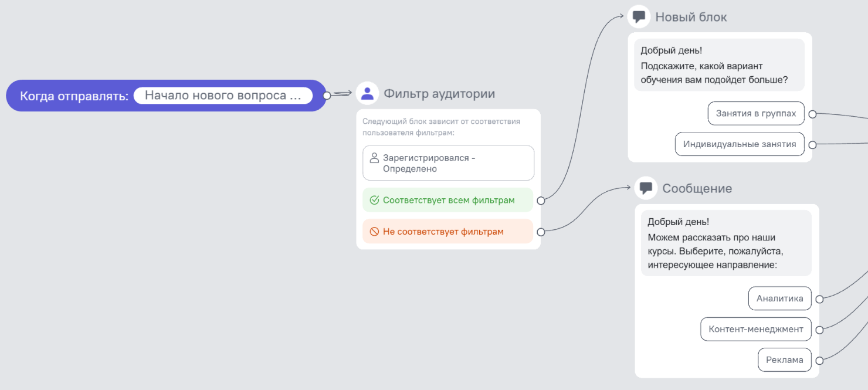This screenshot has width=868, height=390.
Task: Click the Не соответствует фильтрам branch row
Action: click(x=448, y=232)
